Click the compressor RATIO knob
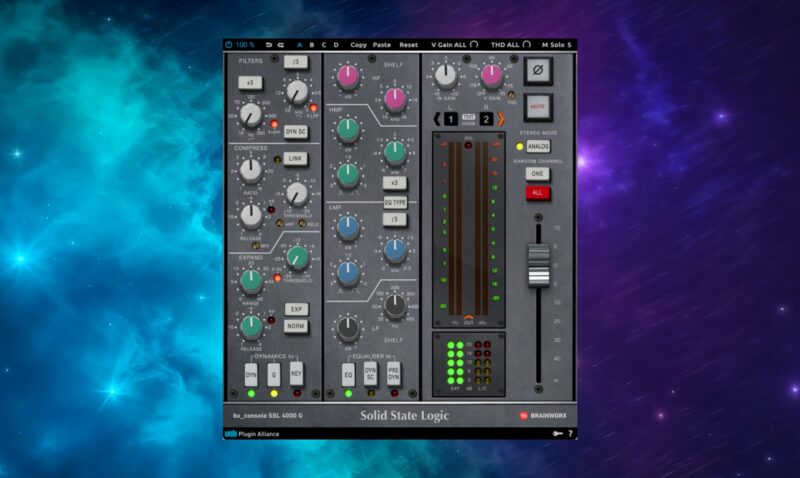The image size is (800, 478). click(251, 171)
